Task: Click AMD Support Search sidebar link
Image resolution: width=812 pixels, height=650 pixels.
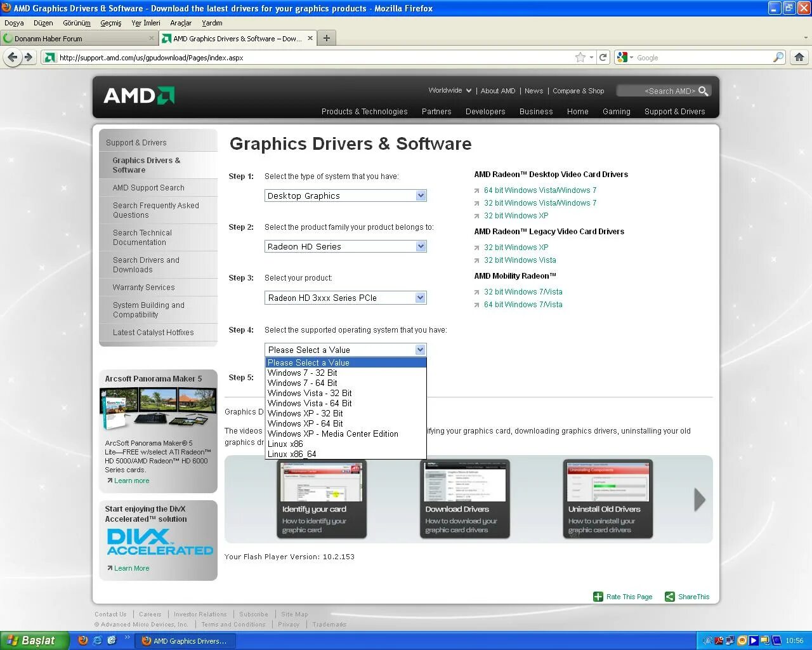Action: (148, 188)
